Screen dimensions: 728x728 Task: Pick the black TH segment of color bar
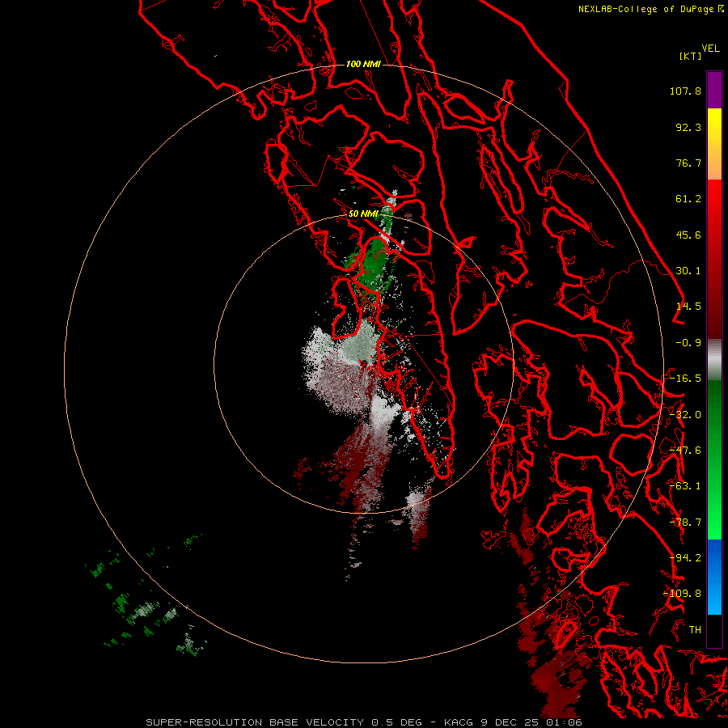714,630
